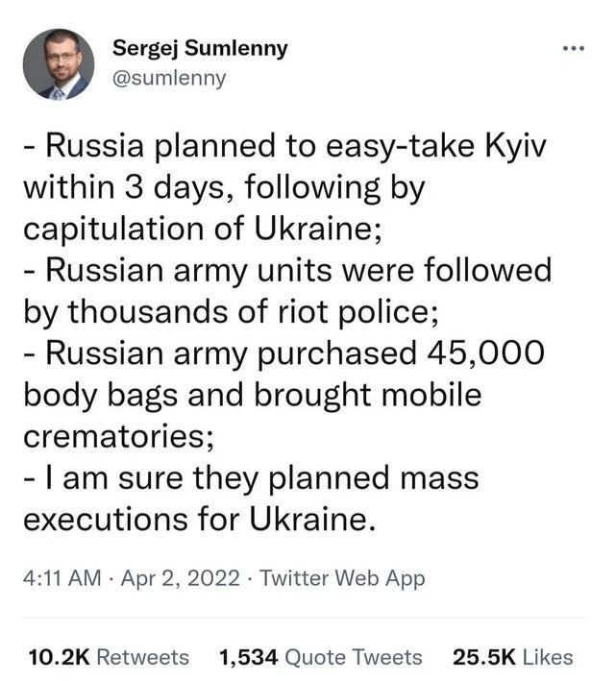616x681 pixels.
Task: Open the Twitter Web App source link
Action: (x=342, y=579)
